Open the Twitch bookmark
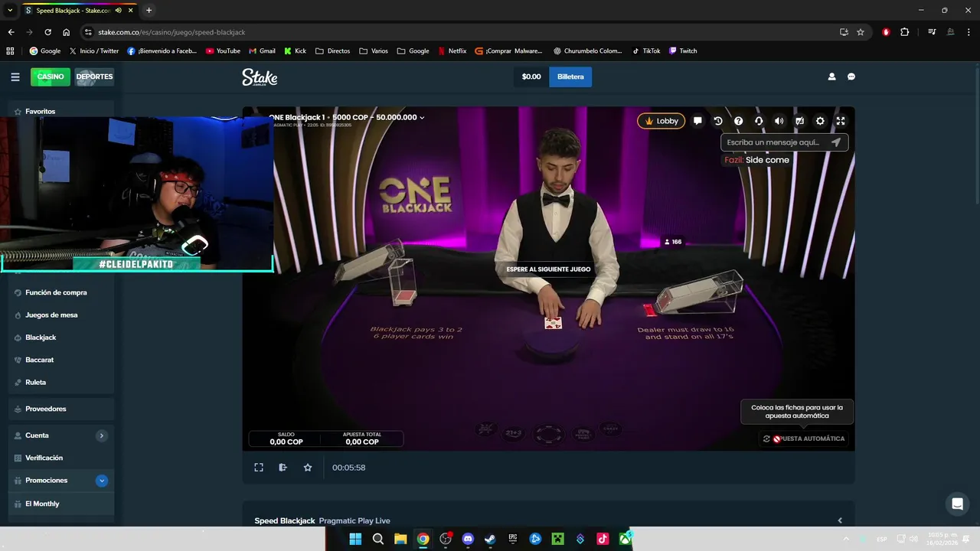Image resolution: width=980 pixels, height=551 pixels. tap(683, 51)
